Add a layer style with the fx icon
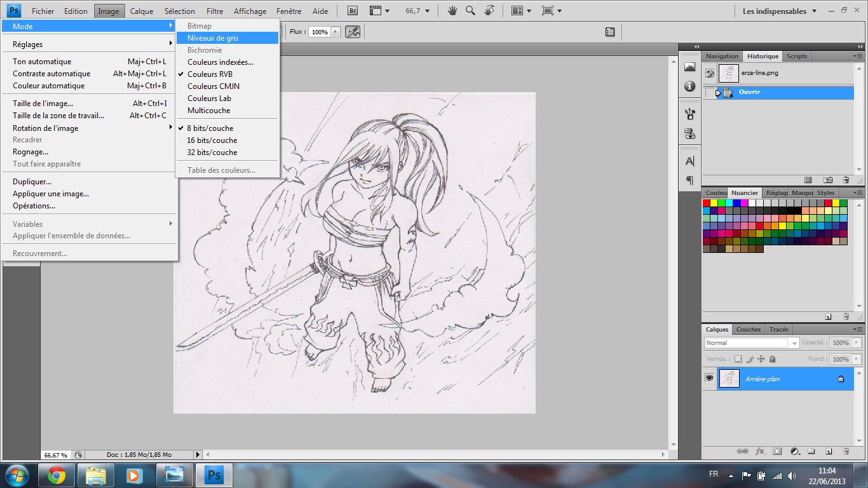Viewport: 868px width, 488px height. [760, 451]
